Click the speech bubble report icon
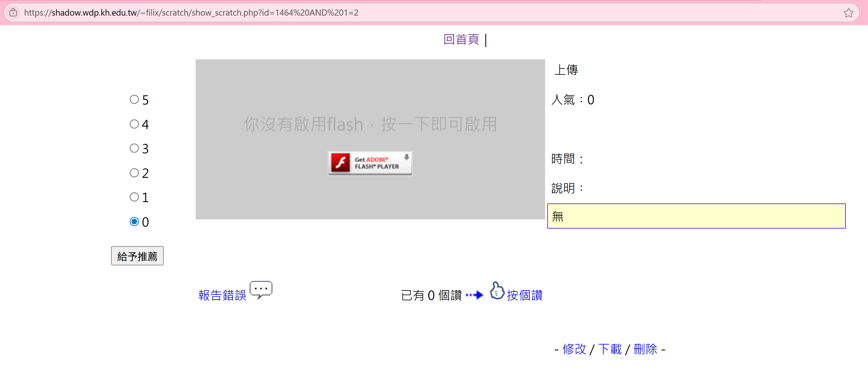868x371 pixels. 261,290
